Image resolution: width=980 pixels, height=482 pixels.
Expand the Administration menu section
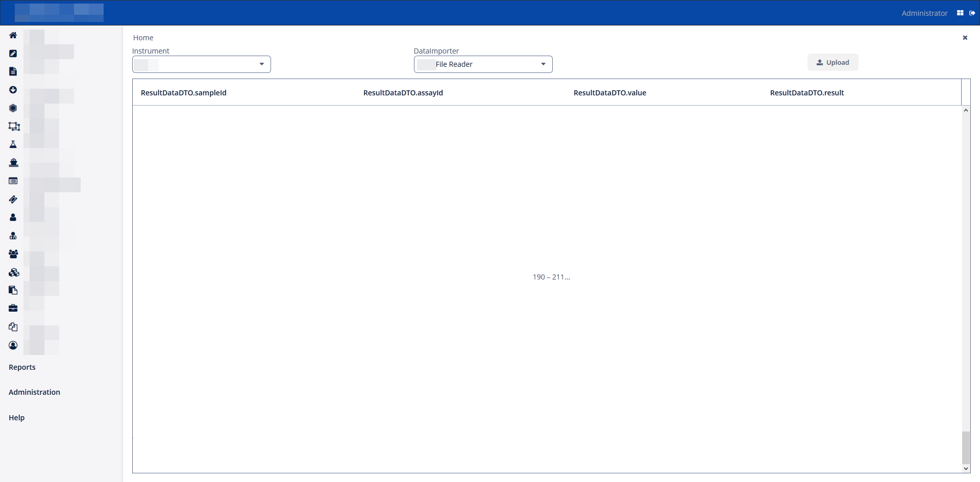pyautogui.click(x=34, y=392)
